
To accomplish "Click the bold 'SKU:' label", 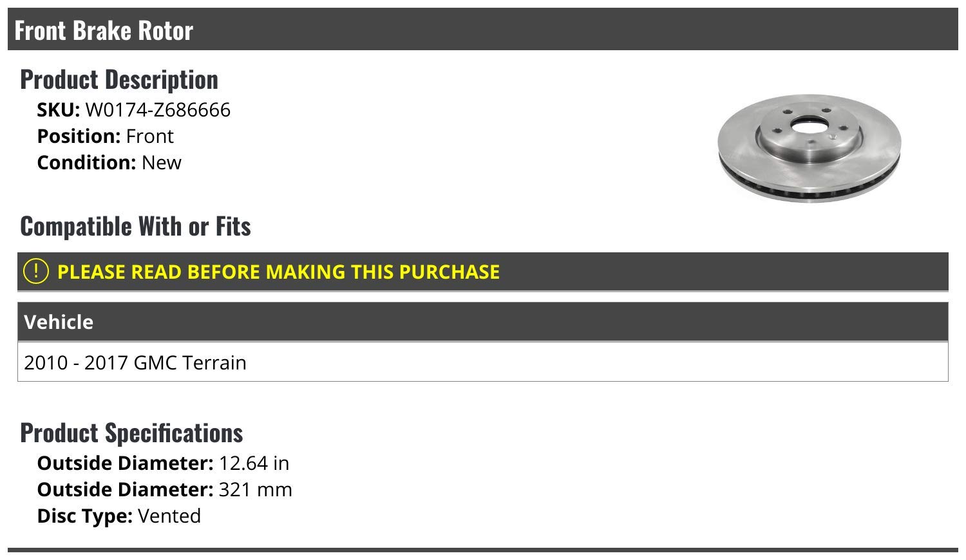I will [x=58, y=110].
